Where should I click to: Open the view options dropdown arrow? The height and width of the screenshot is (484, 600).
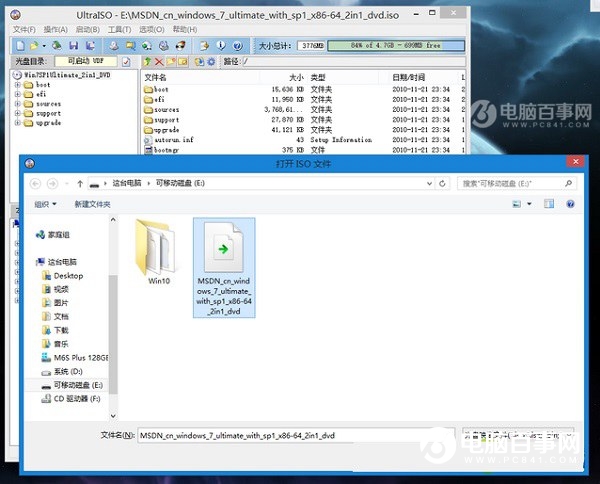click(529, 204)
